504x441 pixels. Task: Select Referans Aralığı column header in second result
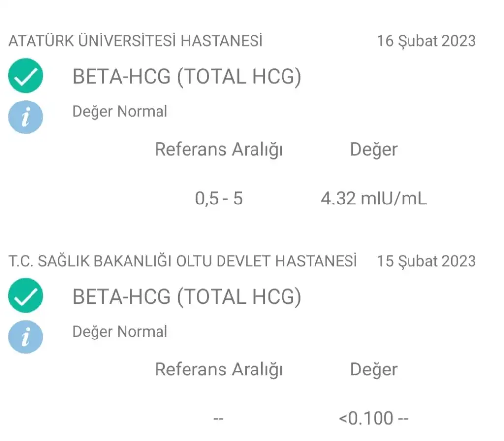coord(219,370)
